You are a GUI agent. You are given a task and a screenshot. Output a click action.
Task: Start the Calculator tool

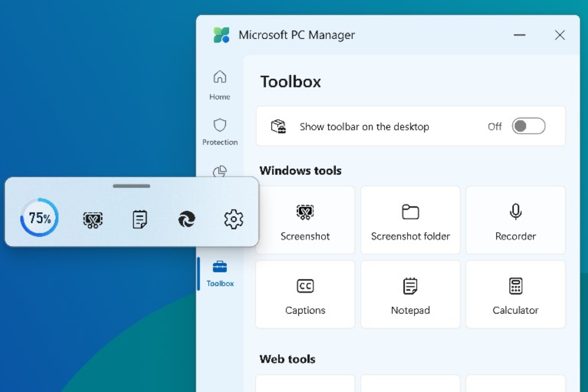tap(515, 294)
